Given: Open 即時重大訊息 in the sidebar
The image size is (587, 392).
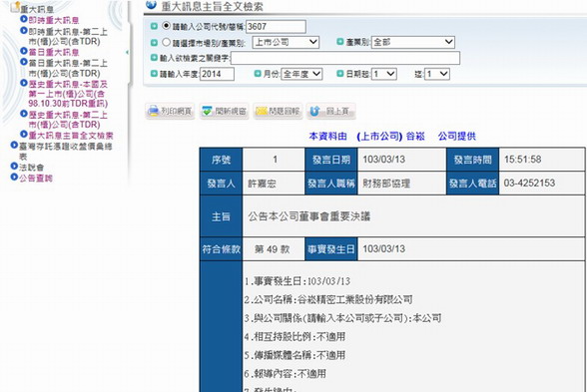Looking at the screenshot, I should tap(54, 20).
